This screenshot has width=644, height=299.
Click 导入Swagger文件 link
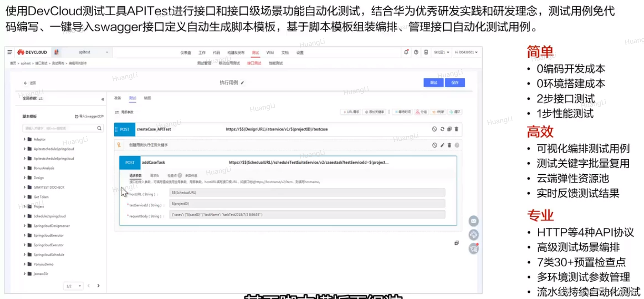click(89, 116)
